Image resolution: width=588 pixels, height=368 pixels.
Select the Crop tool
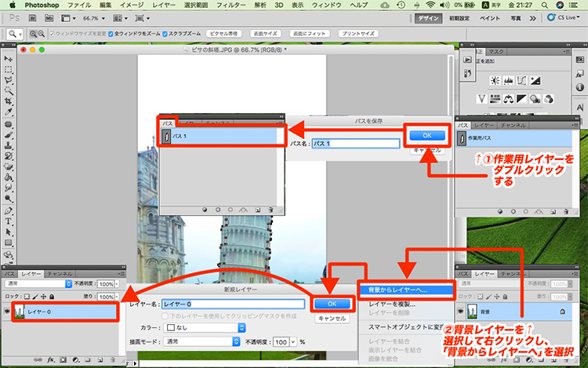click(9, 101)
